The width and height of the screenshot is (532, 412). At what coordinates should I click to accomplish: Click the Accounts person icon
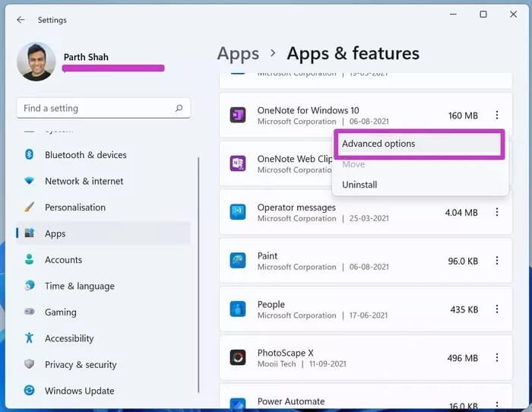pyautogui.click(x=29, y=260)
